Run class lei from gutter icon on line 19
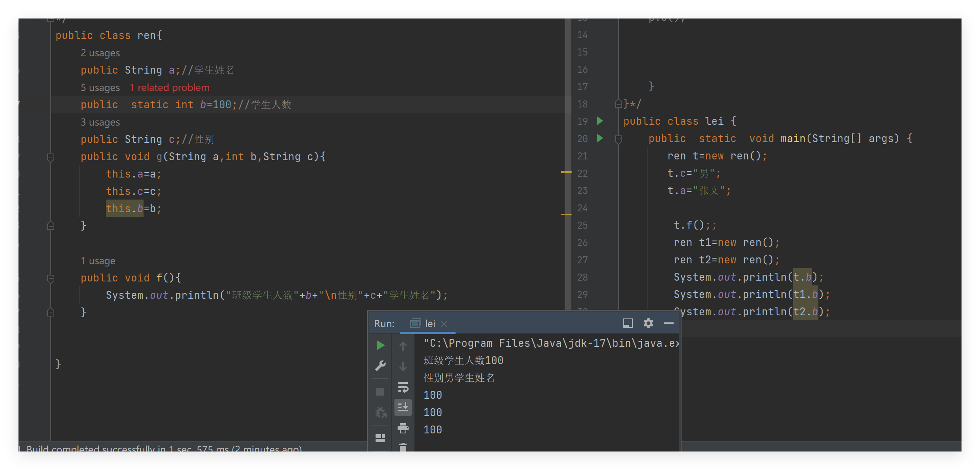The width and height of the screenshot is (980, 470). pos(600,121)
